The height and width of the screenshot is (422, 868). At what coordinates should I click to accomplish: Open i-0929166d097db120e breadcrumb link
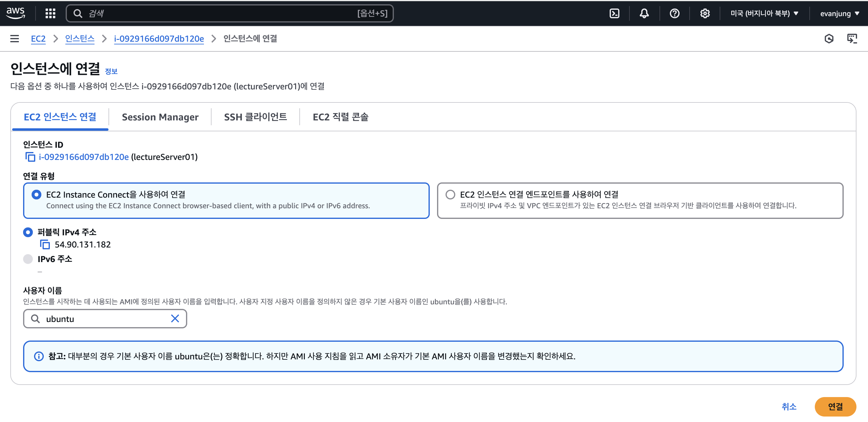coord(159,39)
